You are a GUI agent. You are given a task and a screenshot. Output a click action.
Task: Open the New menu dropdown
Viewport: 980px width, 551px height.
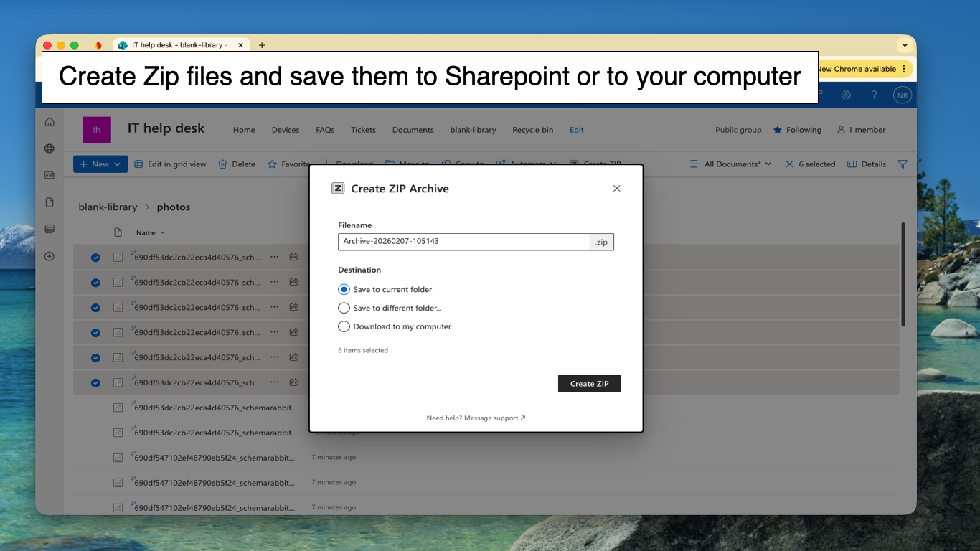[100, 164]
